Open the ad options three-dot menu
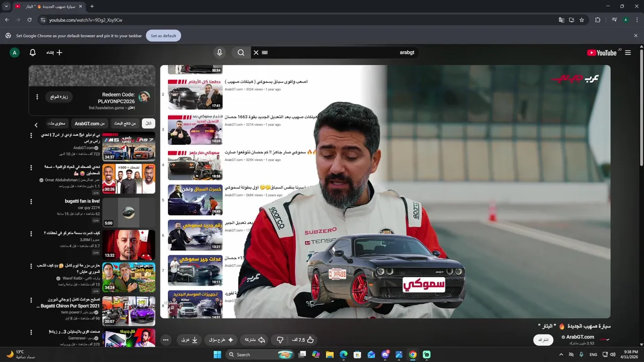This screenshot has height=362, width=644. [x=37, y=97]
